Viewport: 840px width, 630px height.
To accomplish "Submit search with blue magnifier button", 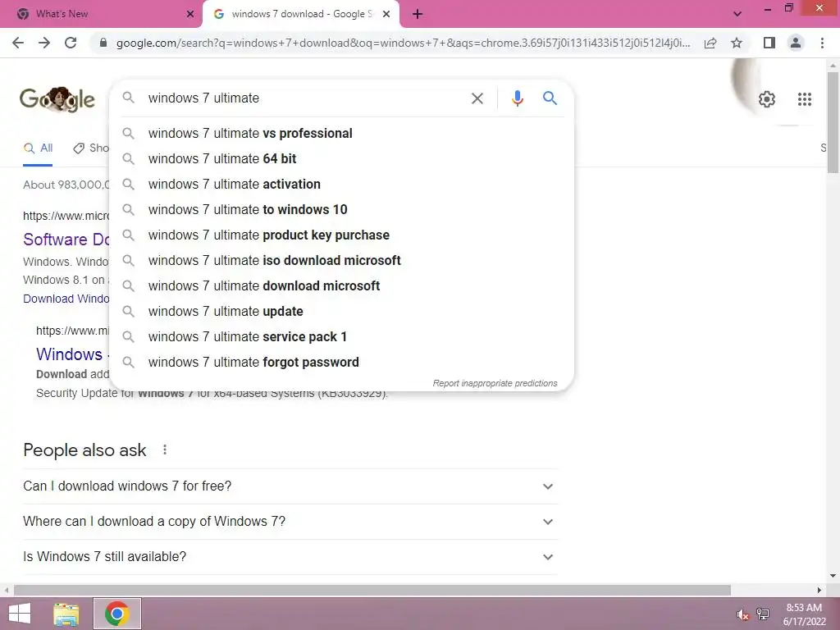I will pyautogui.click(x=550, y=98).
